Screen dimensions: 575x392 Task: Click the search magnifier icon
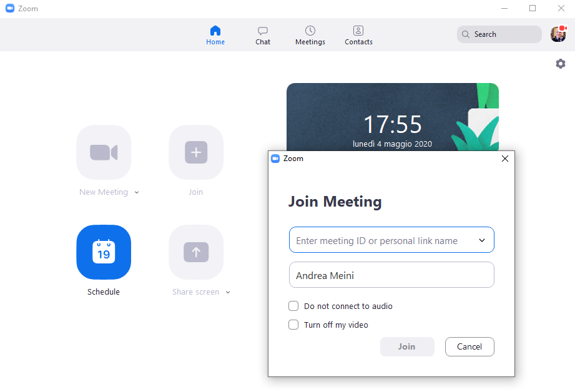[465, 34]
